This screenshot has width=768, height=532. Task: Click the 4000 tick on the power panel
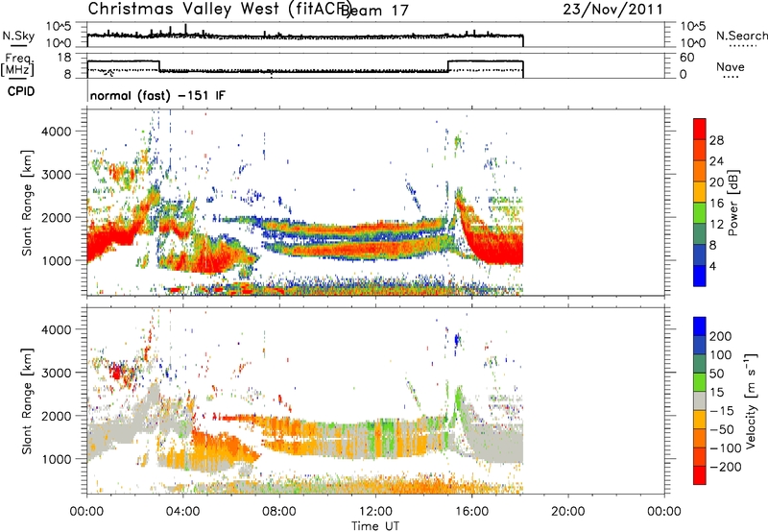[x=57, y=132]
